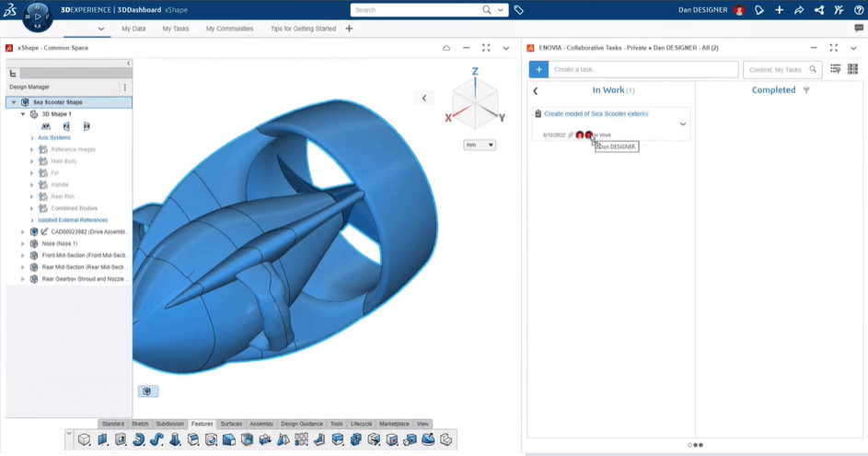The height and width of the screenshot is (456, 868).
Task: Click the blue plus create task button
Action: coord(538,69)
